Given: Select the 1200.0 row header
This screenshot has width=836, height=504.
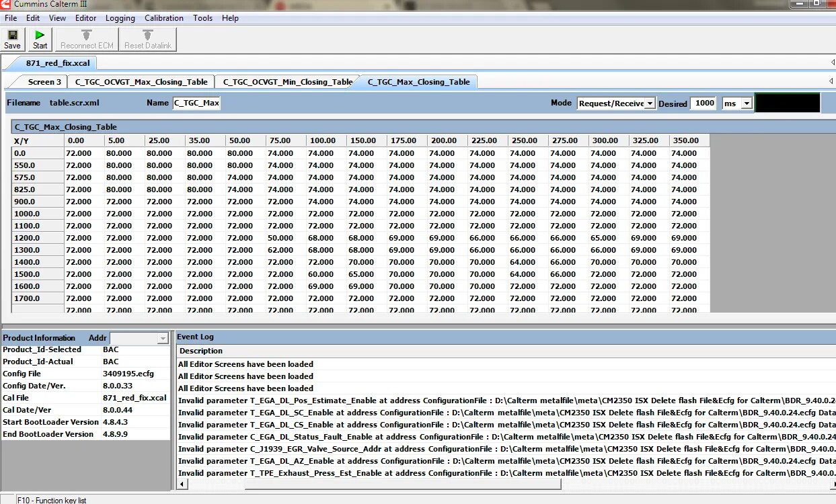Looking at the screenshot, I should click(x=38, y=238).
